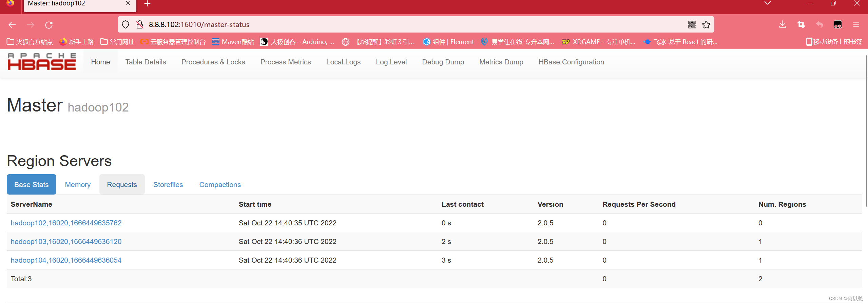Image resolution: width=868 pixels, height=304 pixels.
Task: Open the Firefox hamburger menu
Action: 856,24
